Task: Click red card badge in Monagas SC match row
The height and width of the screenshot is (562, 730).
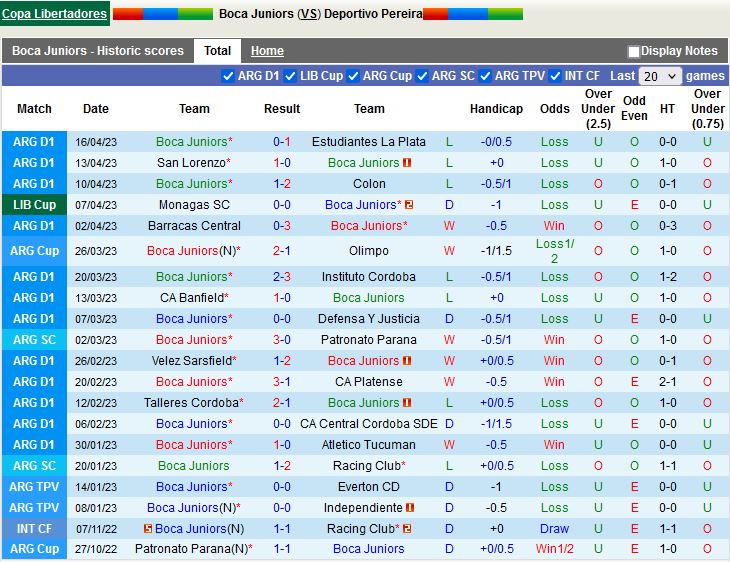Action: click(x=409, y=205)
